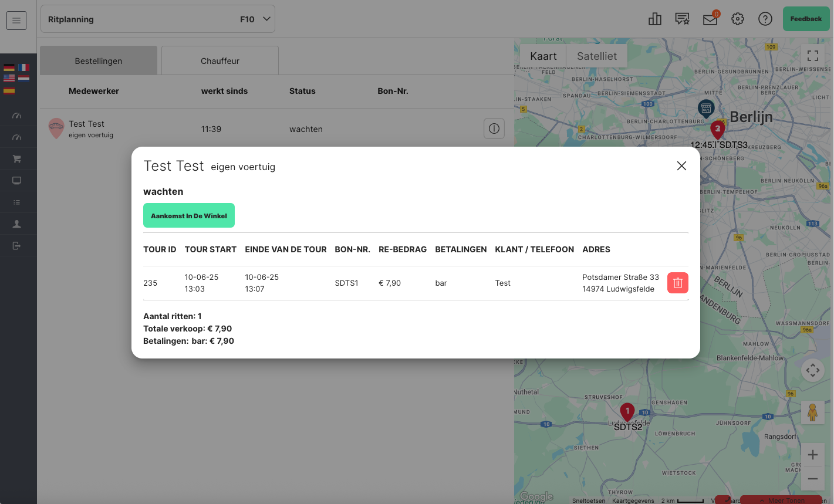Click the info icon for Test Test driver
The width and height of the screenshot is (834, 504).
click(494, 128)
